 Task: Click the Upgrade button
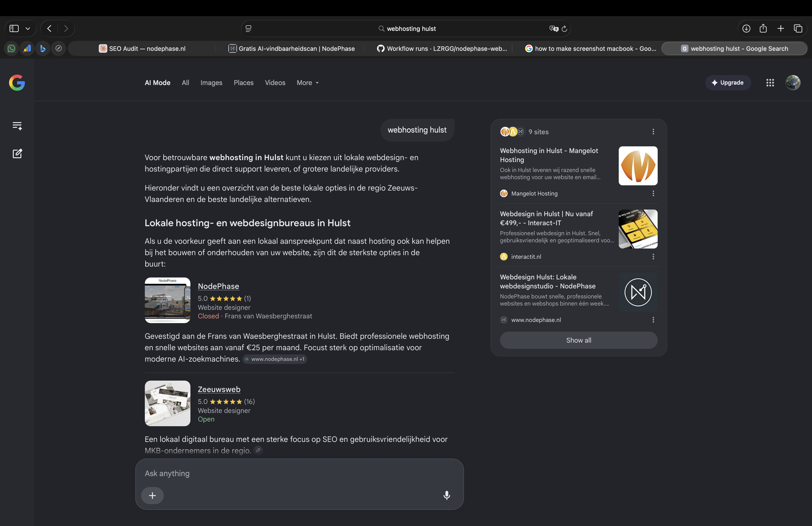[x=728, y=83]
